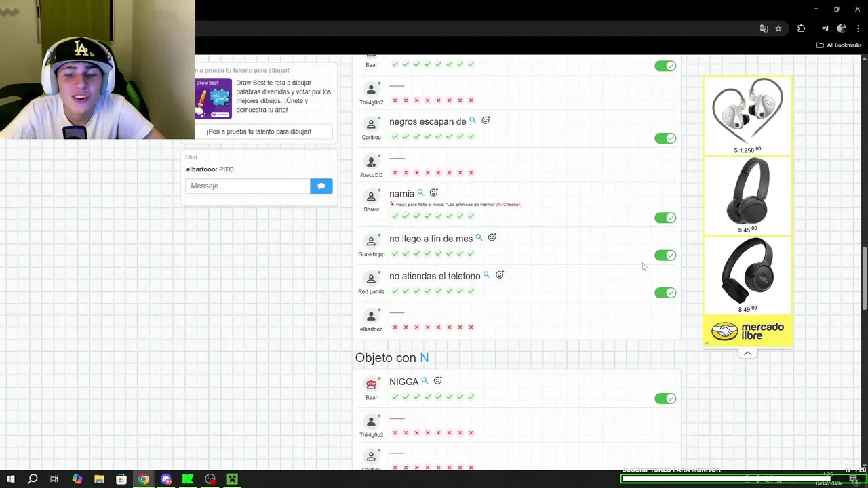868x488 pixels.
Task: Open the Minecraft creeper taskbar icon
Action: [x=232, y=479]
